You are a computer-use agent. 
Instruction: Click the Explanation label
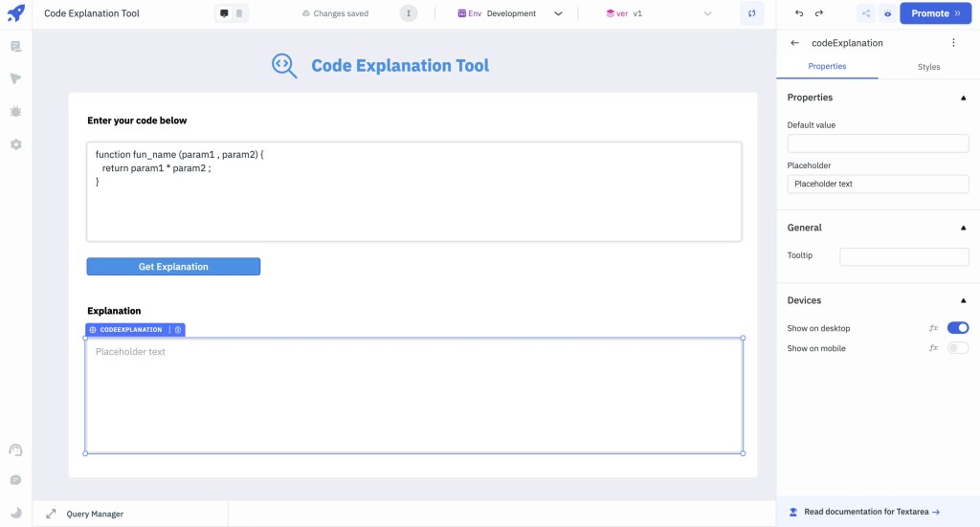coord(114,311)
